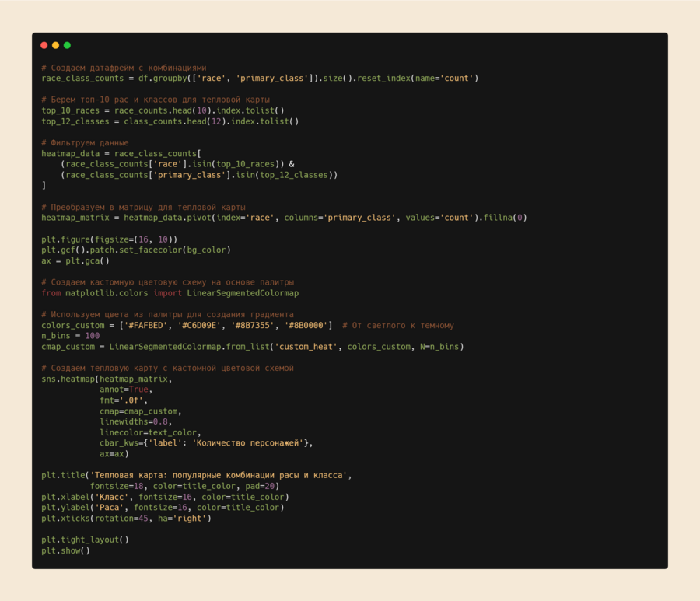Click the plt.show() call
The image size is (700, 601).
[x=65, y=550]
